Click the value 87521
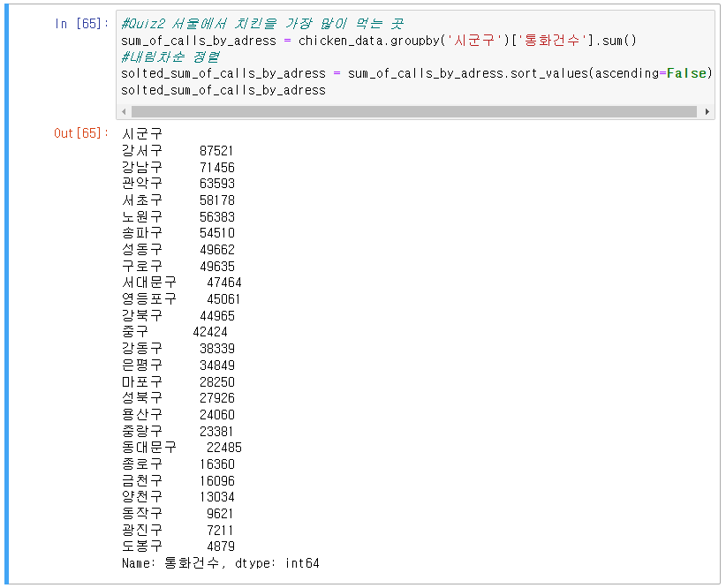This screenshot has height=588, width=726. [216, 151]
